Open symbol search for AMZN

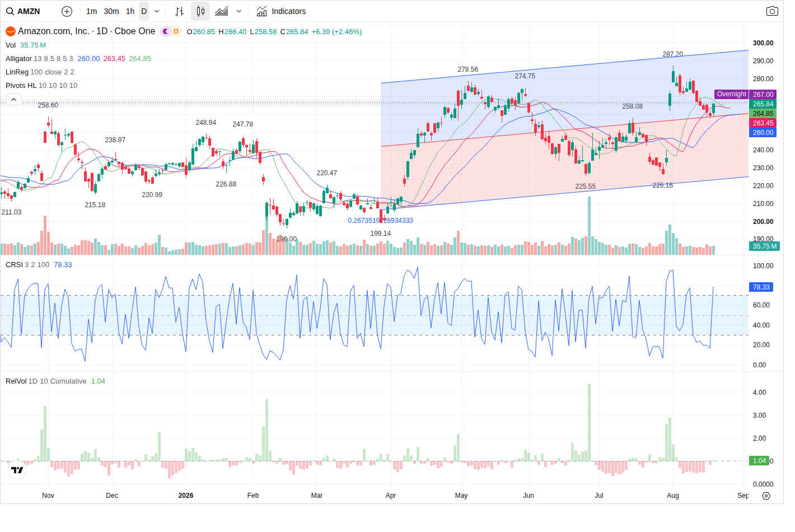click(x=24, y=11)
